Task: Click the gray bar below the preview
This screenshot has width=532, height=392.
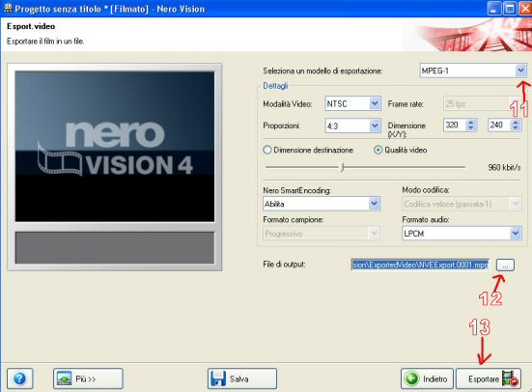Action: pos(115,248)
